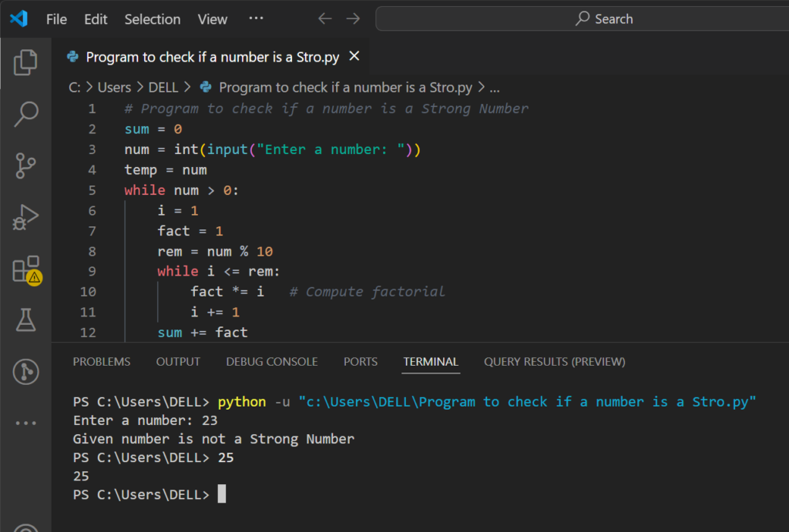Click the quoted file path in terminal

527,402
